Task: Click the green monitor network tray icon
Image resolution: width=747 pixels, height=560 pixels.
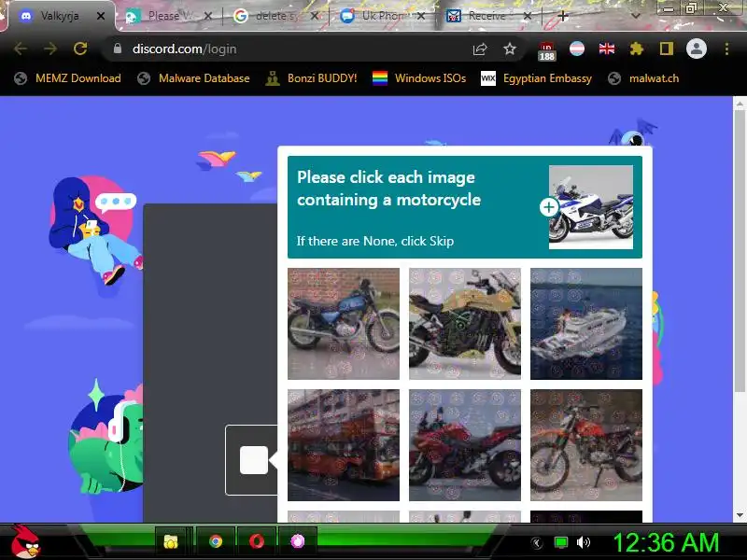Action: [561, 542]
